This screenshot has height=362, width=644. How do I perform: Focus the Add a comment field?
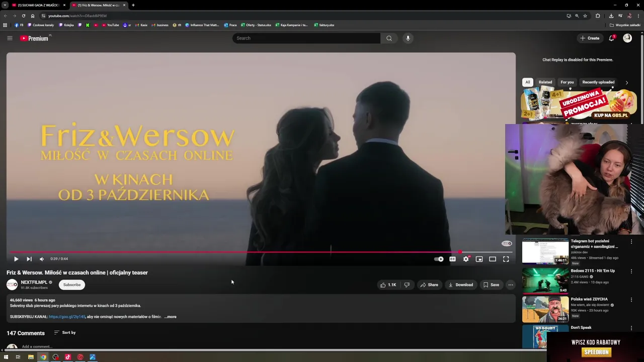[37, 346]
